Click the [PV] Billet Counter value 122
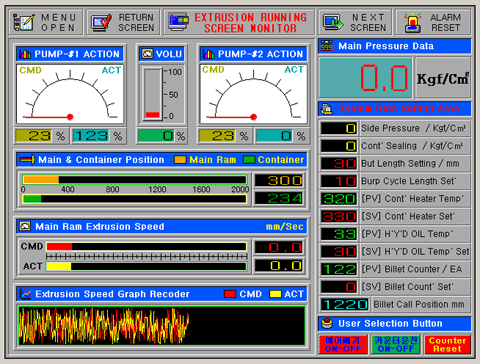The image size is (480, 364). [339, 269]
